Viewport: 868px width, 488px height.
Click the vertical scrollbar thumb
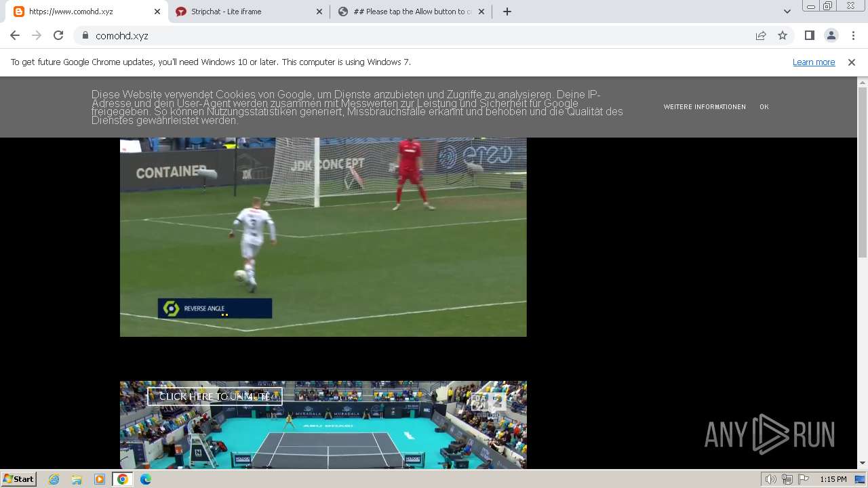(x=863, y=172)
